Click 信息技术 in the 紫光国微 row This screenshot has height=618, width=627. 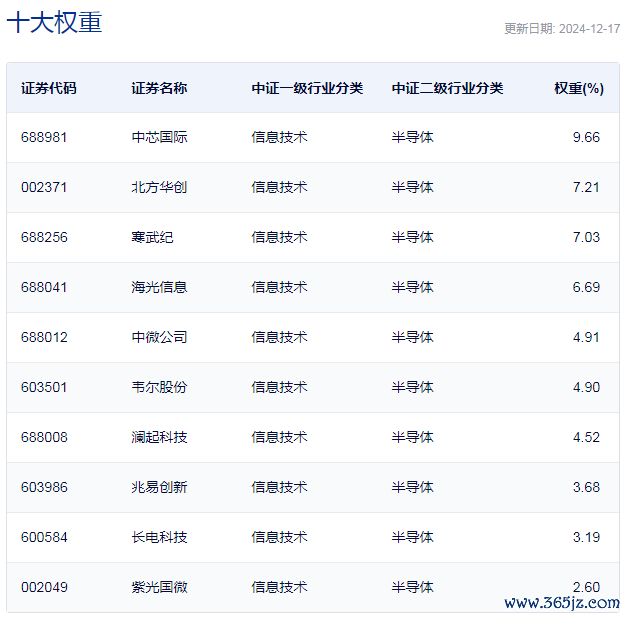pos(279,587)
